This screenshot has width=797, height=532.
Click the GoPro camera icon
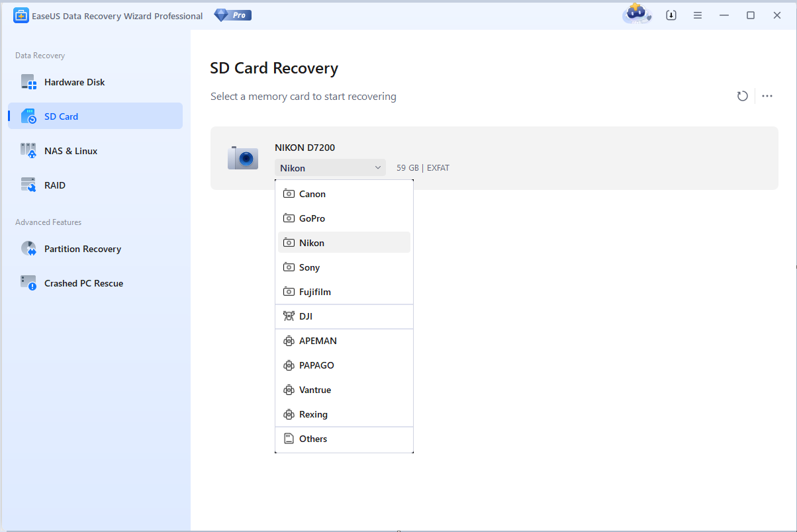pos(289,218)
